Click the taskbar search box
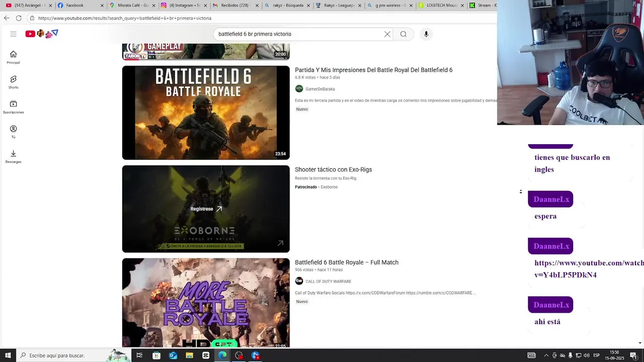Screen dimensions: 644x362 click(x=73, y=355)
